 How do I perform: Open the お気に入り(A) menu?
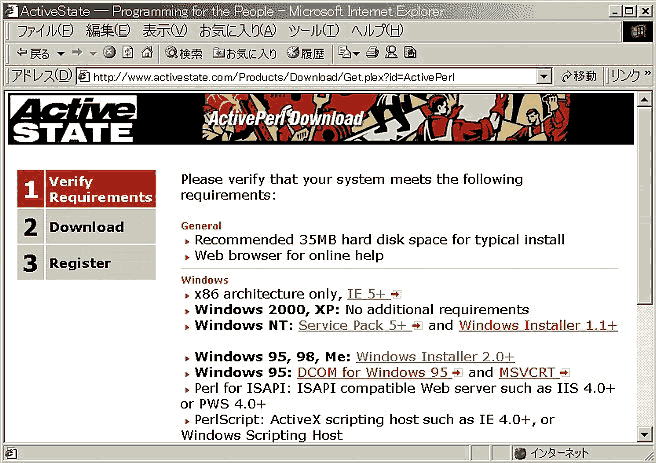(238, 31)
